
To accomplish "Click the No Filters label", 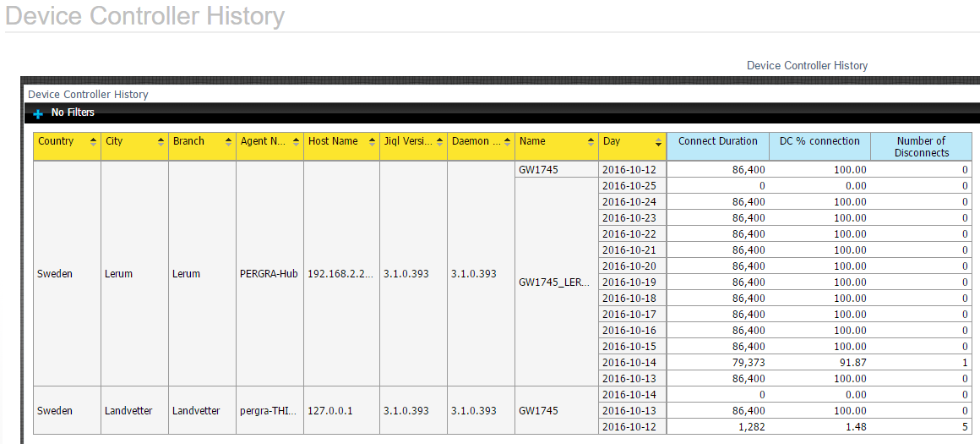I will 73,112.
